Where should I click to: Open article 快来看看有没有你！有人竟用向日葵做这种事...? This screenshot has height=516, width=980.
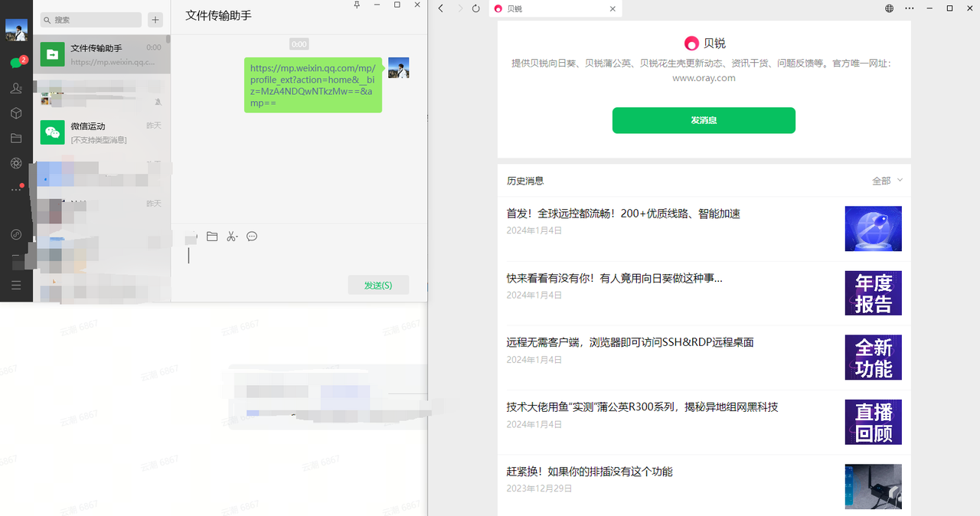(x=614, y=278)
